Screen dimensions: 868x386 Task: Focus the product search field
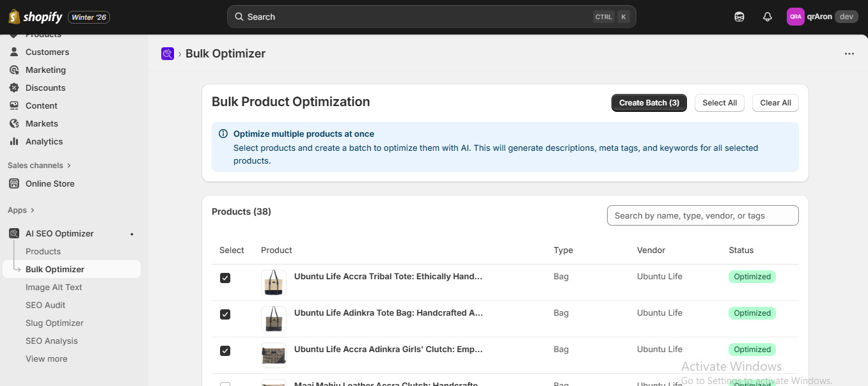(x=702, y=215)
